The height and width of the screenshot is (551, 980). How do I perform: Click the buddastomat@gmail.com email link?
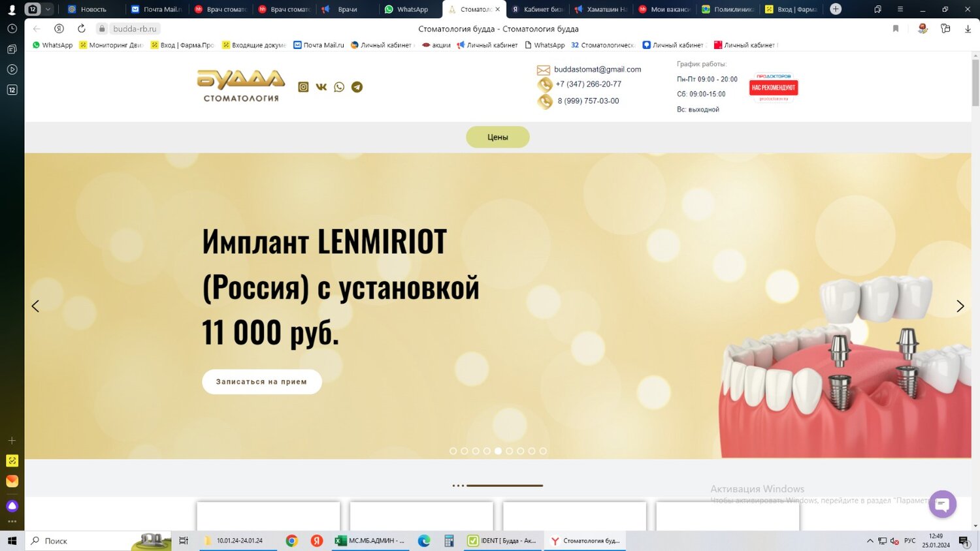(598, 69)
